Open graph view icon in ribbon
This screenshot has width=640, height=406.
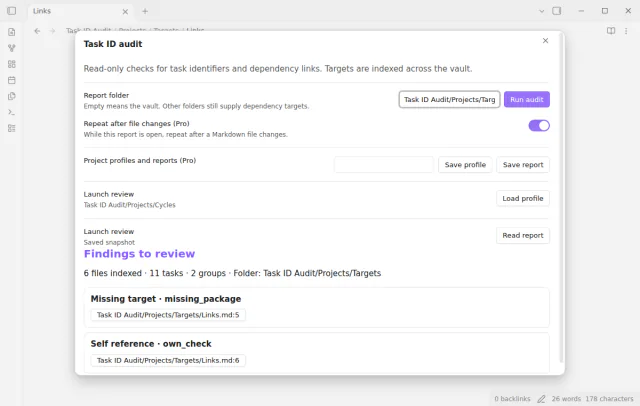[x=12, y=48]
